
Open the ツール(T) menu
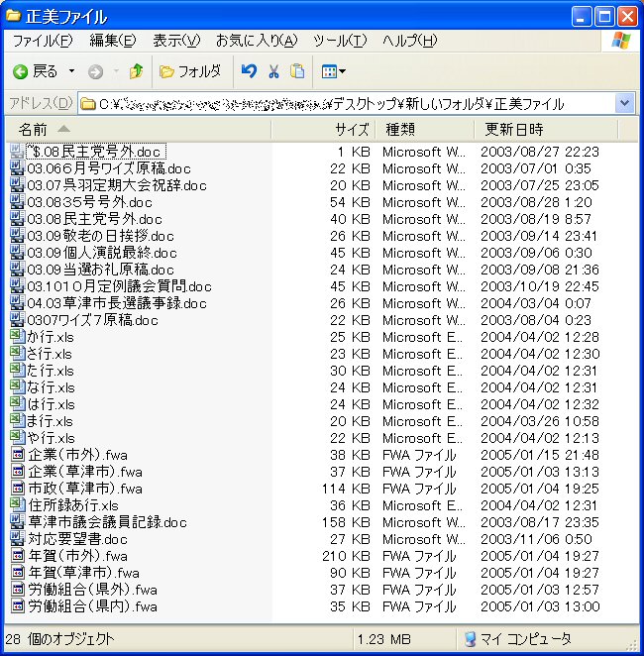click(x=339, y=41)
